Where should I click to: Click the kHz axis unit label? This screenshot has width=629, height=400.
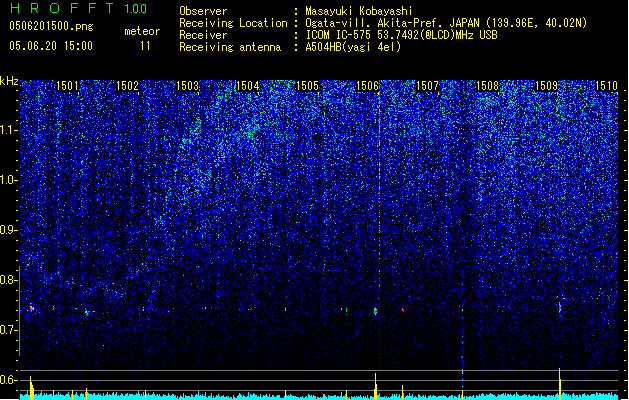tap(9, 81)
